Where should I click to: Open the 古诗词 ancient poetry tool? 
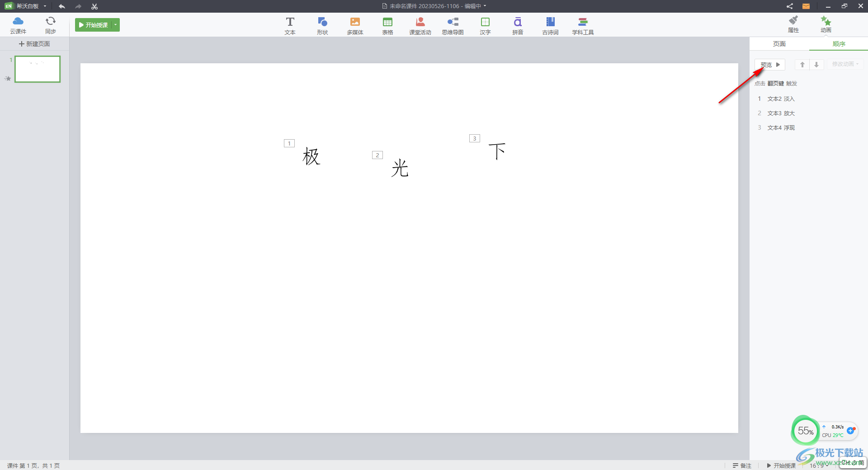[x=550, y=26]
